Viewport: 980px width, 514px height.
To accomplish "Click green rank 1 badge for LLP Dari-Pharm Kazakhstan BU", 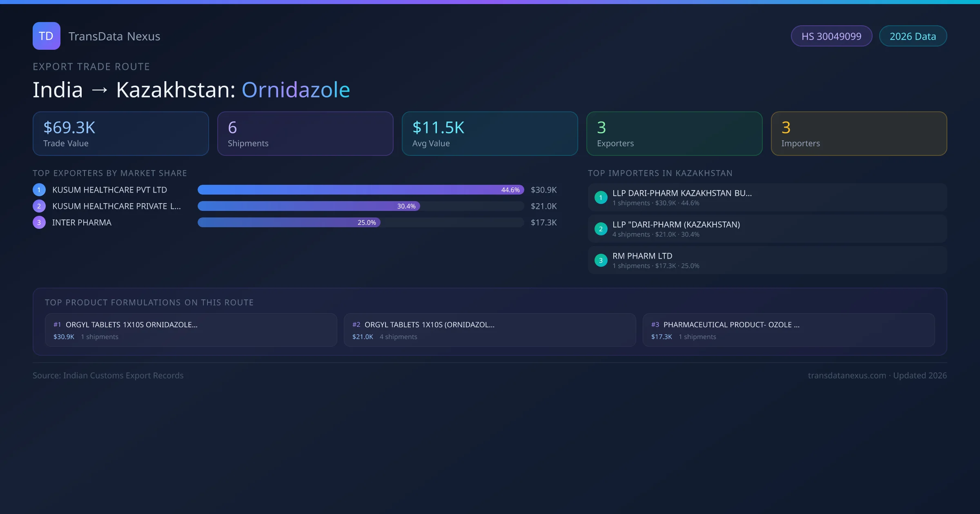I will click(x=601, y=197).
